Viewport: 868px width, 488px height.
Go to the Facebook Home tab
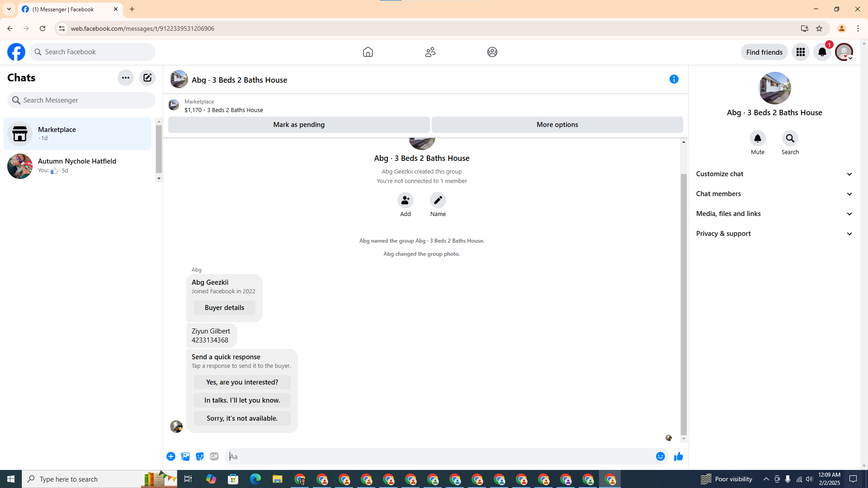(368, 52)
